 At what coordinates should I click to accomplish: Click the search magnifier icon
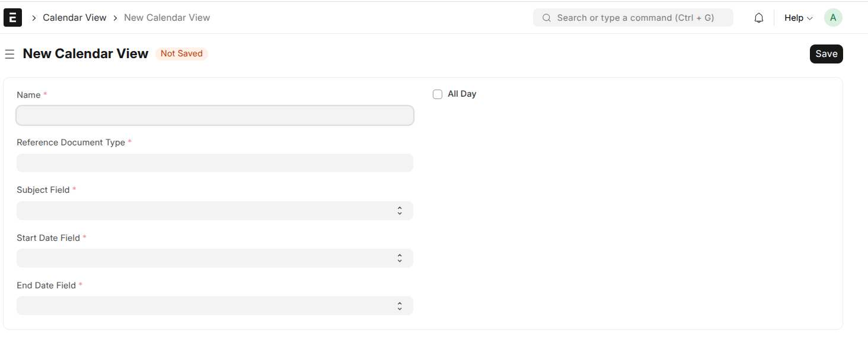[547, 18]
